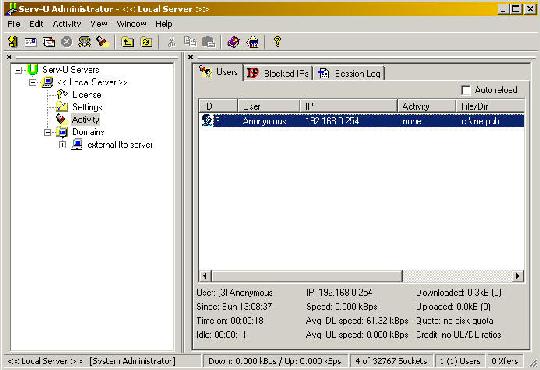Image resolution: width=540 pixels, height=370 pixels.
Task: Click the Serv-U title bar application icon
Action: [x=12, y=9]
